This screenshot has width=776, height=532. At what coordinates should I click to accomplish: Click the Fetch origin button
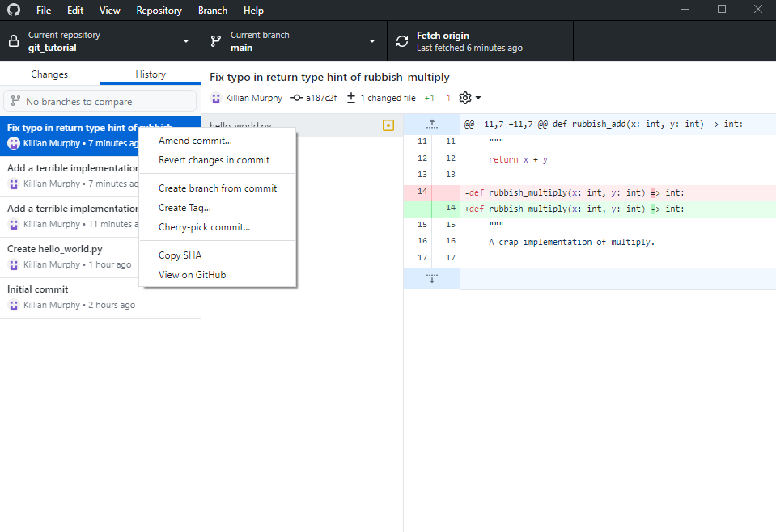[480, 41]
